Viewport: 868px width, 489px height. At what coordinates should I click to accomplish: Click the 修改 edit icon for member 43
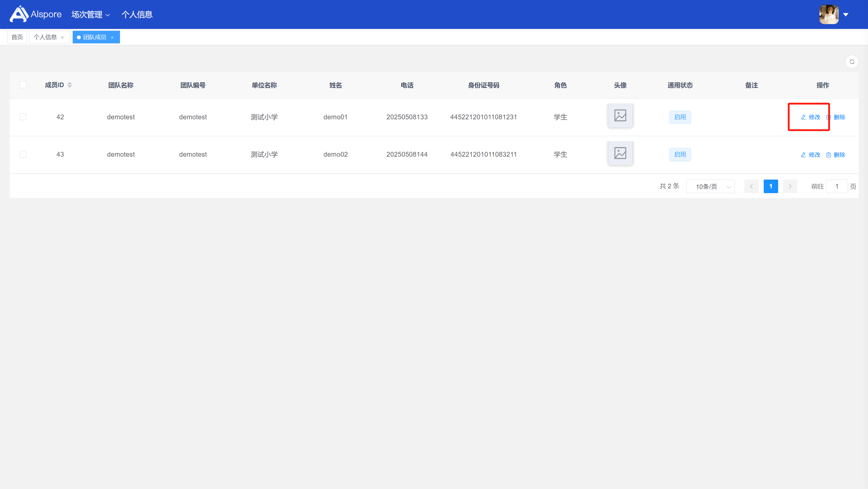click(803, 155)
